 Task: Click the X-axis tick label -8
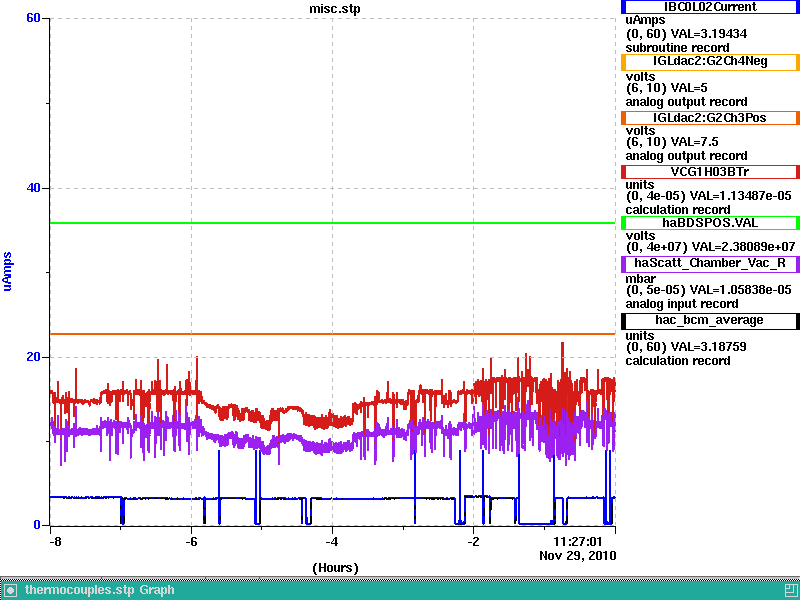pyautogui.click(x=55, y=541)
